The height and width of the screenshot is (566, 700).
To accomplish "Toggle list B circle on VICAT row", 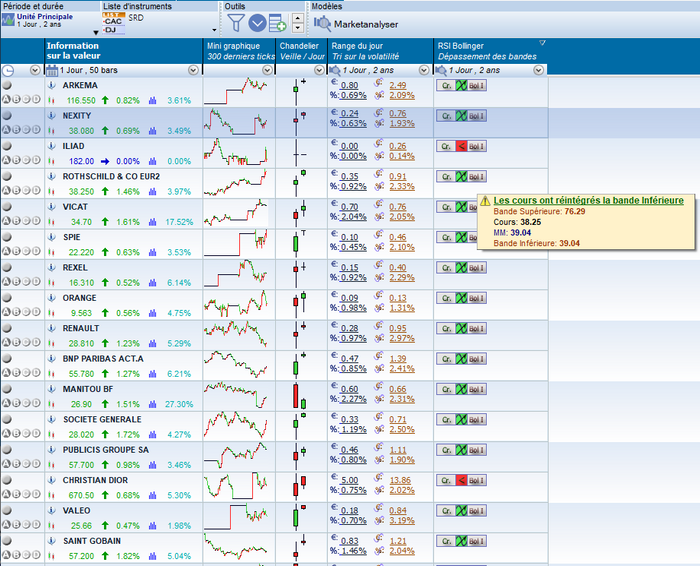I will click(16, 221).
